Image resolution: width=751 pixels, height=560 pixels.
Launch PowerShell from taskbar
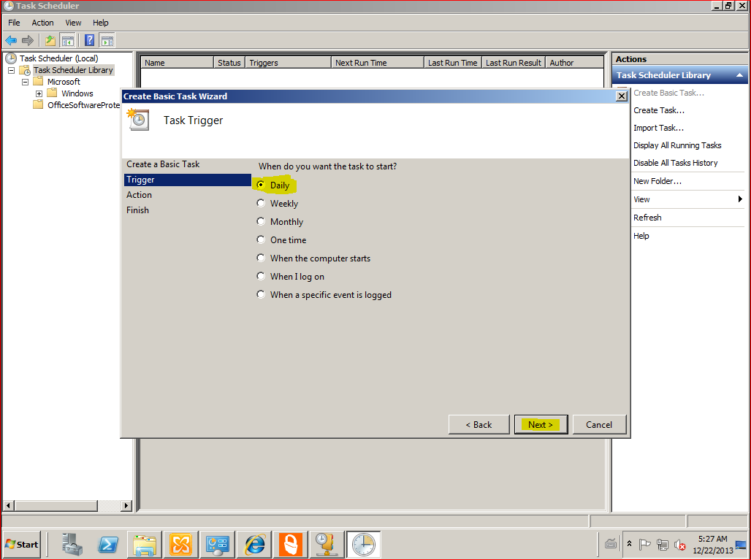108,545
